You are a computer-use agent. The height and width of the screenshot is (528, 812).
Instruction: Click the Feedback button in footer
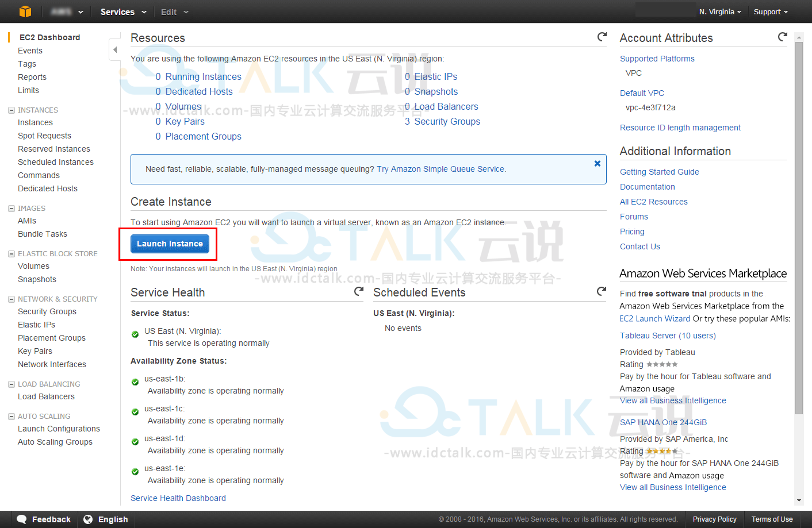44,519
